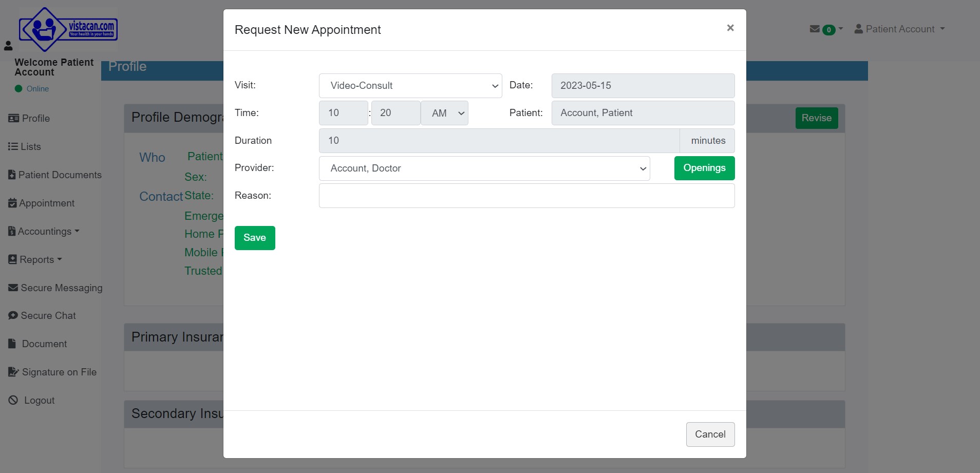The height and width of the screenshot is (473, 980).
Task: Click the hour field showing 10
Action: pos(343,113)
